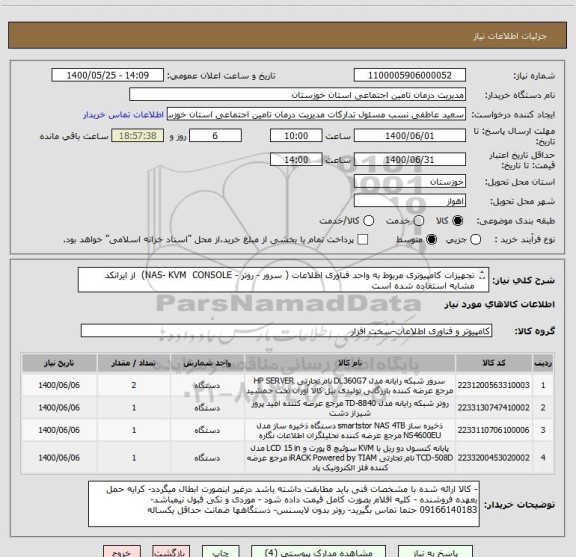The width and height of the screenshot is (576, 557).
Task: Click the نام کالا column header
Action: (x=350, y=363)
